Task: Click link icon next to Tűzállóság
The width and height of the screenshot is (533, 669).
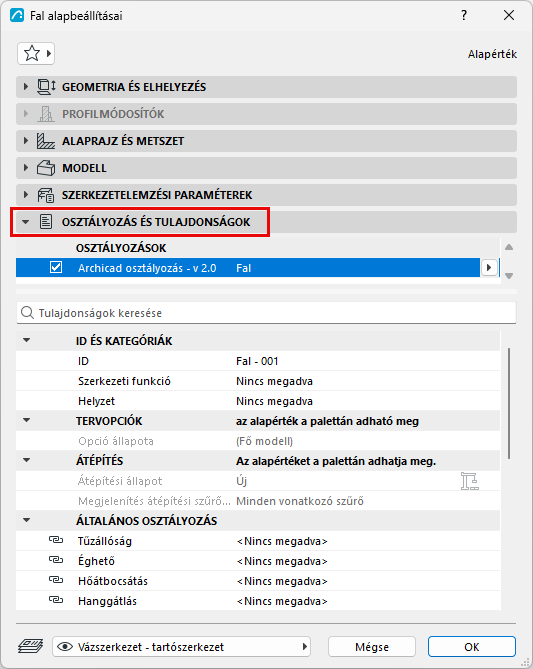Action: pyautogui.click(x=56, y=541)
